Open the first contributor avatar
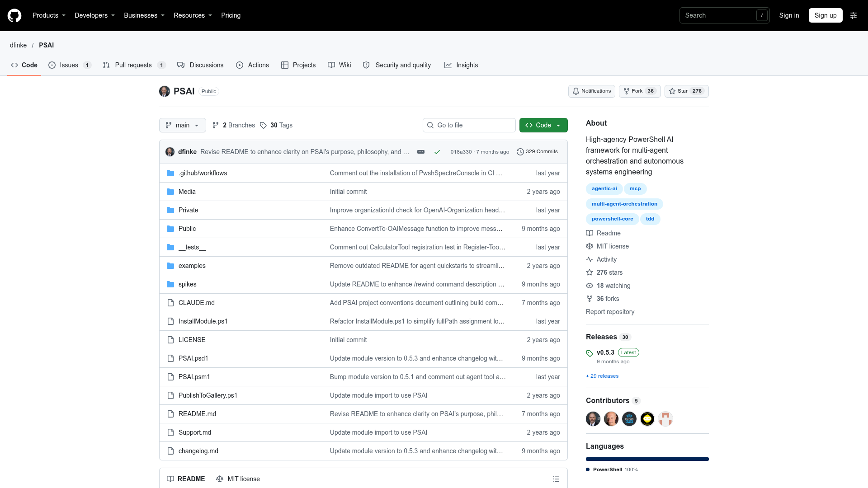Screen dimensions: 868x488 click(593, 419)
